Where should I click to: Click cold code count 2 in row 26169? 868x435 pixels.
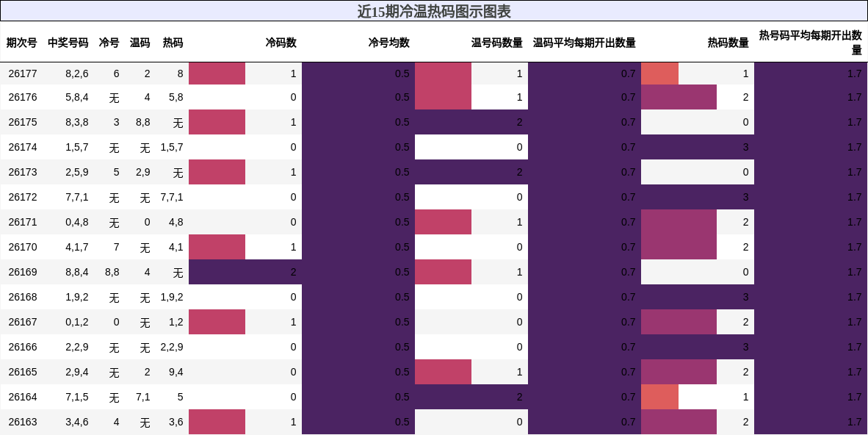point(294,272)
